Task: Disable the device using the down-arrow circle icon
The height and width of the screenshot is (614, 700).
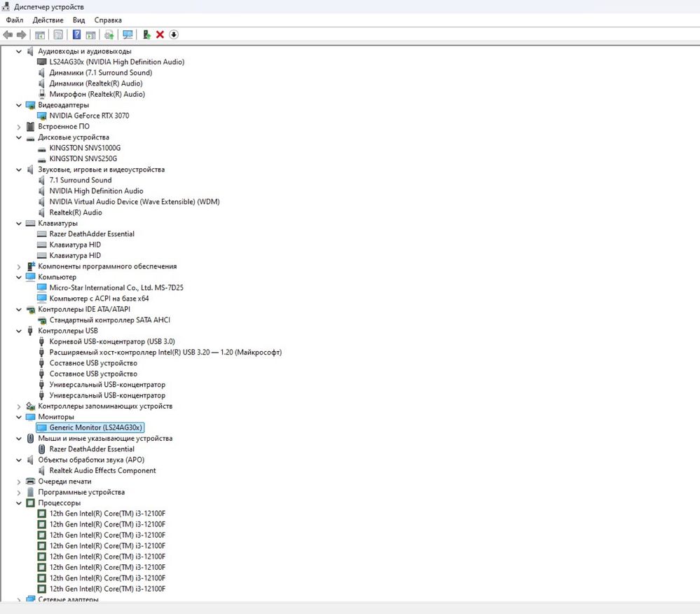Action: 174,34
